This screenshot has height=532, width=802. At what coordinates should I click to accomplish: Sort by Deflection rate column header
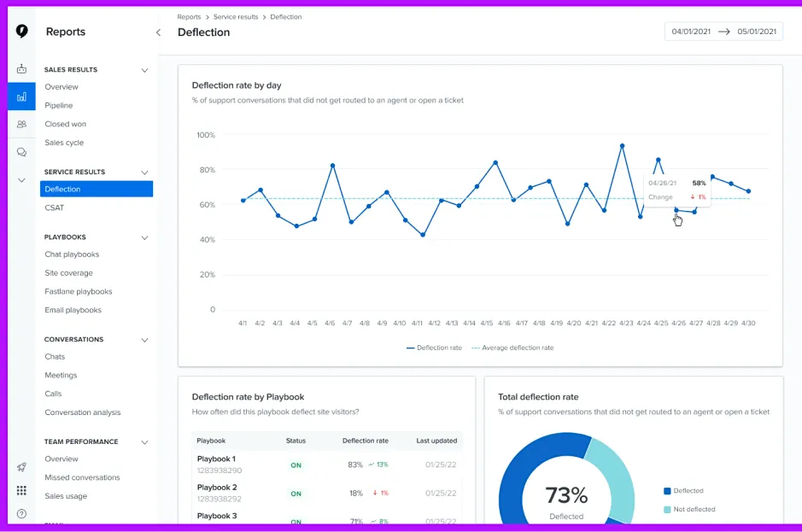pos(366,441)
